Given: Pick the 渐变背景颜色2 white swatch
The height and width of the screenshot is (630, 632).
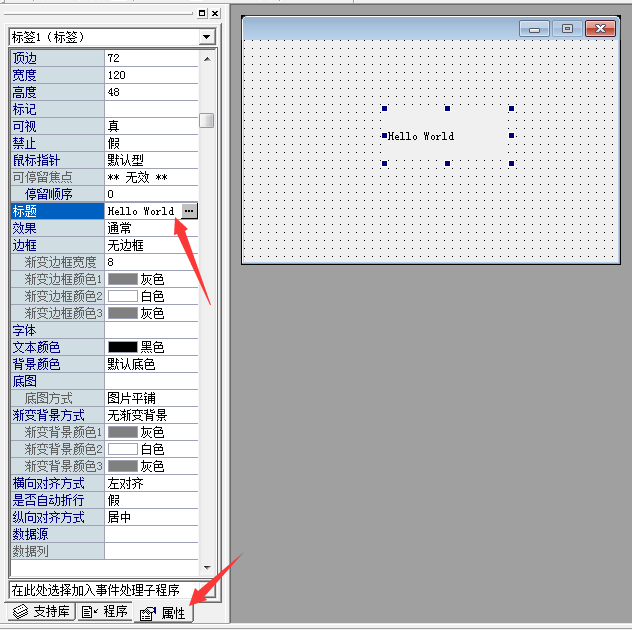Looking at the screenshot, I should point(123,449).
